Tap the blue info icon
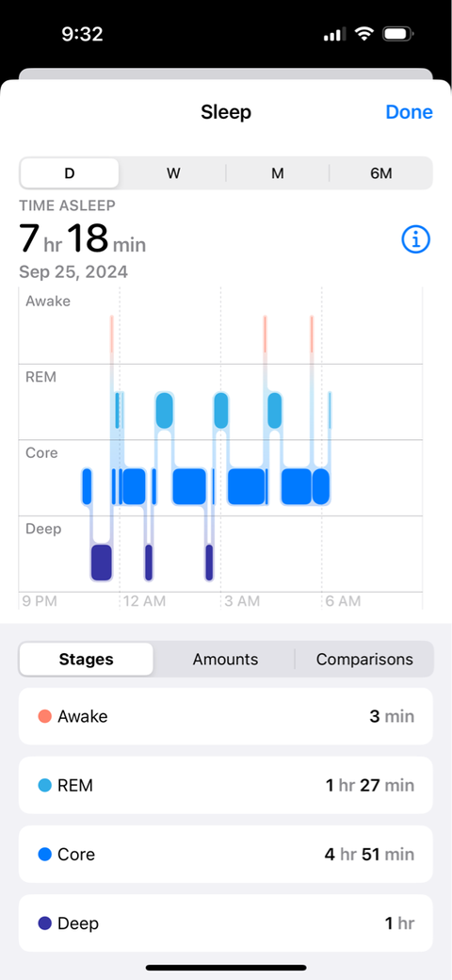This screenshot has height=980, width=452. [x=416, y=238]
